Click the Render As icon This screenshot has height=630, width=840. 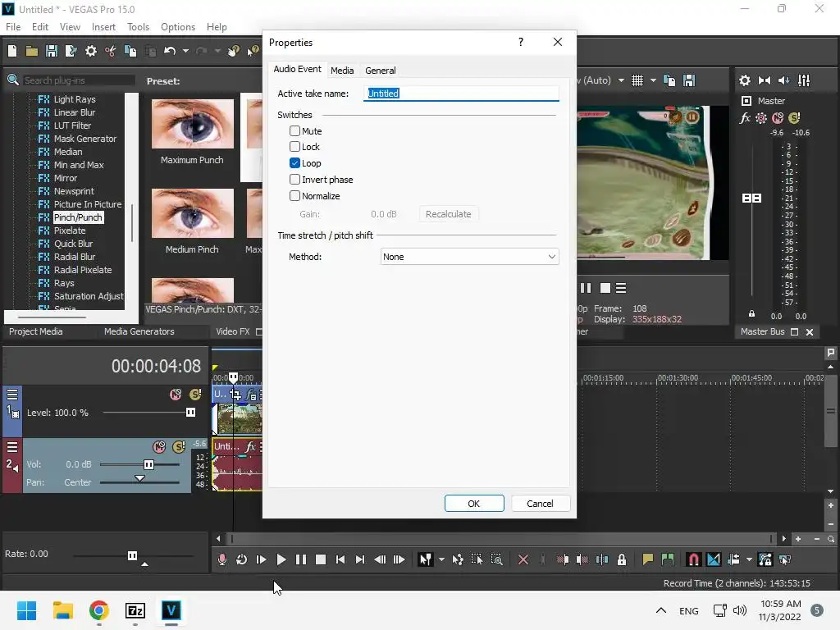[71, 51]
